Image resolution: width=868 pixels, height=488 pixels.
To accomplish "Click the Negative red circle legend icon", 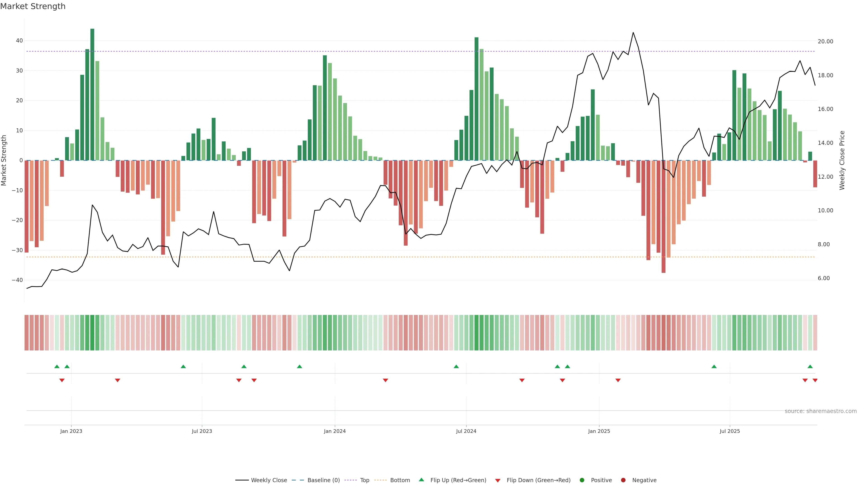I will (x=623, y=480).
